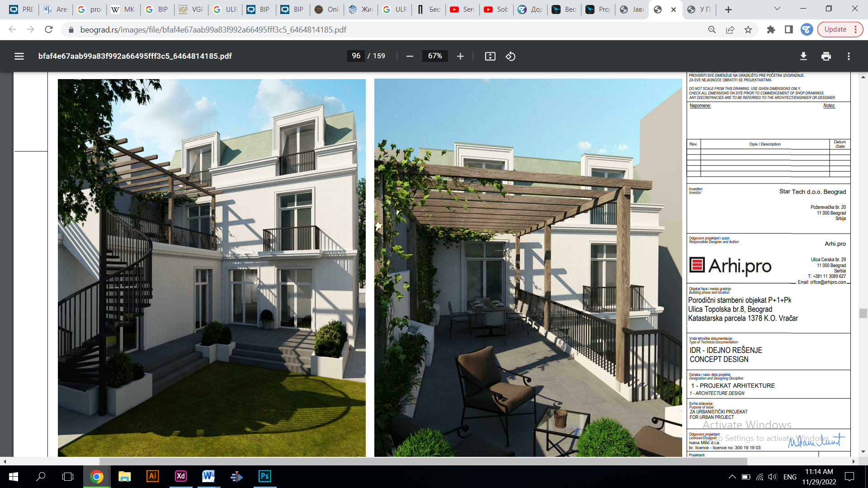Switch the ENG input language
Viewport: 868px width, 488px height.
tap(790, 477)
